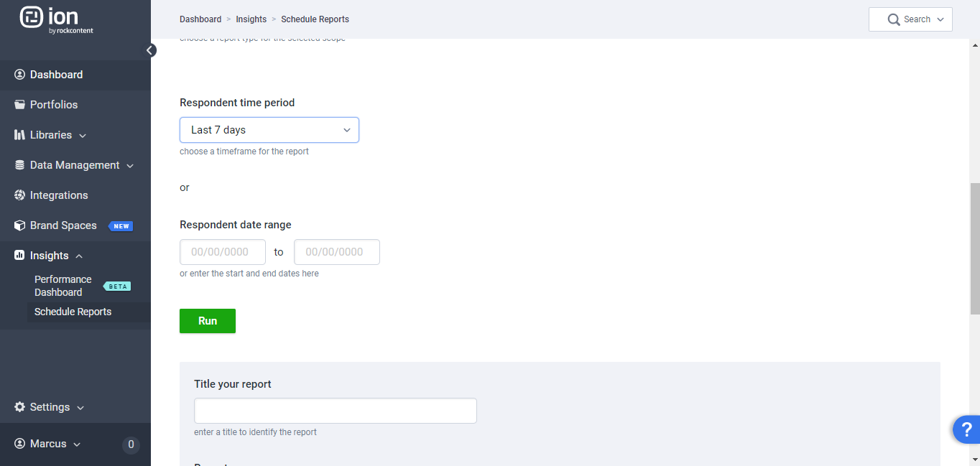The height and width of the screenshot is (466, 980).
Task: Click the search magnifier icon
Action: point(894,19)
